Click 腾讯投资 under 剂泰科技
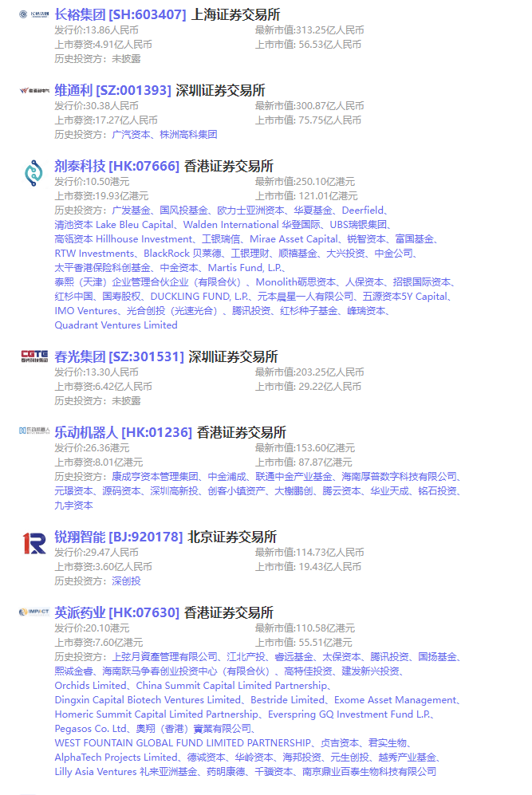 click(251, 311)
